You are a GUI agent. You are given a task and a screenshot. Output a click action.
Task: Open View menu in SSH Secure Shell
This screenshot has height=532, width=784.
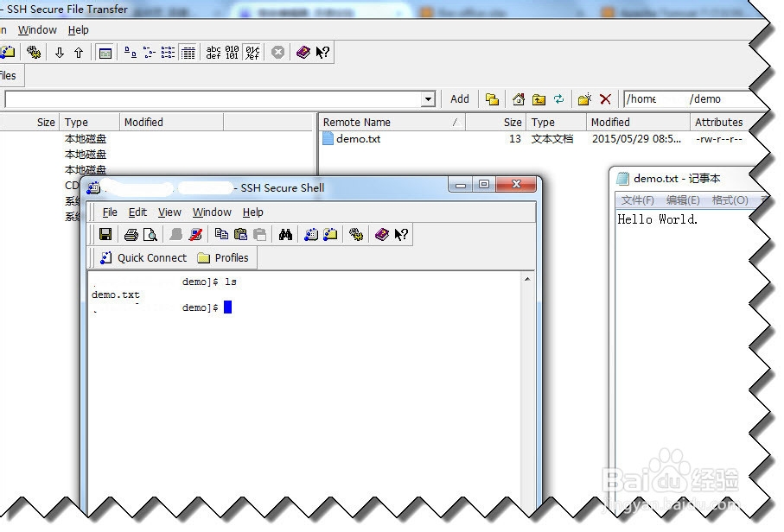click(169, 212)
